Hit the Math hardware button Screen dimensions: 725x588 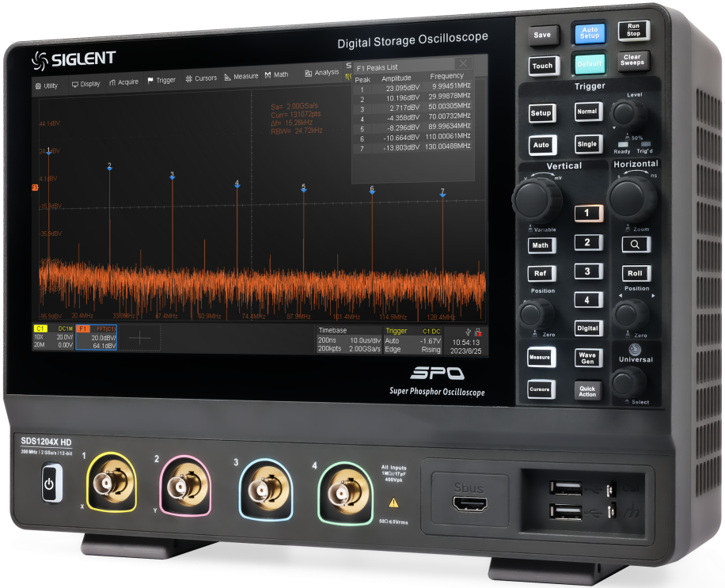tap(541, 245)
